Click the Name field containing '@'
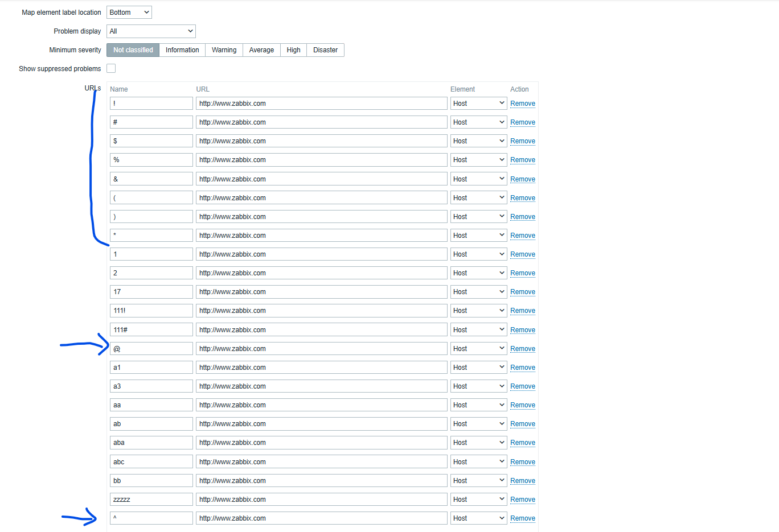779x532 pixels. coord(151,349)
